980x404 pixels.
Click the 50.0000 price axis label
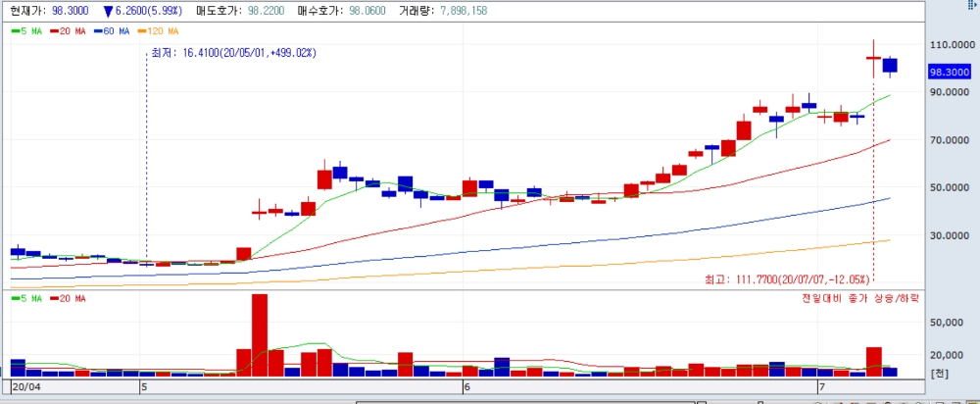pos(952,187)
